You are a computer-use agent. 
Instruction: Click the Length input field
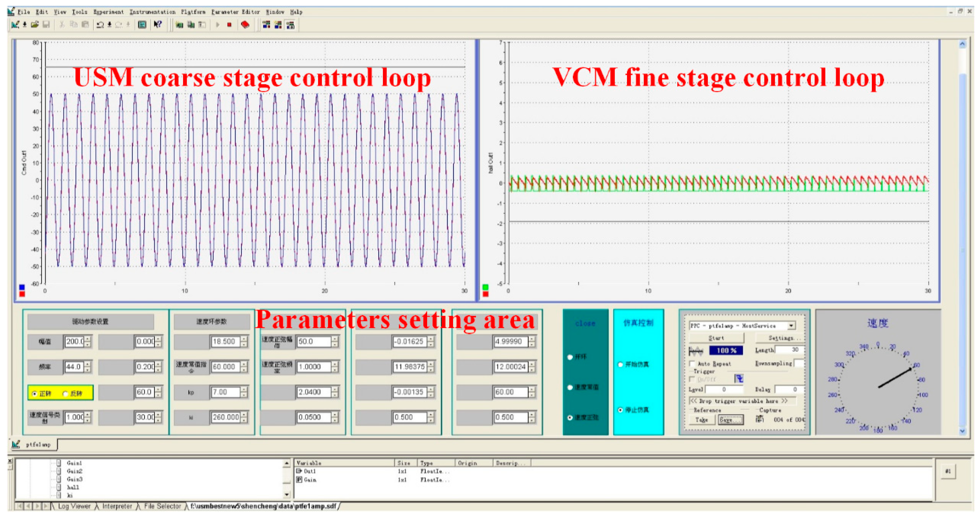(789, 350)
